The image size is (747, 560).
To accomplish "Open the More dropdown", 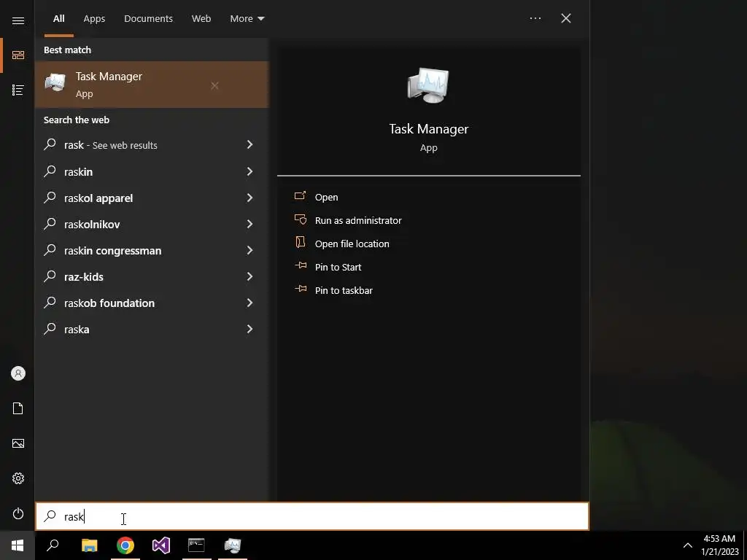I will tap(247, 18).
